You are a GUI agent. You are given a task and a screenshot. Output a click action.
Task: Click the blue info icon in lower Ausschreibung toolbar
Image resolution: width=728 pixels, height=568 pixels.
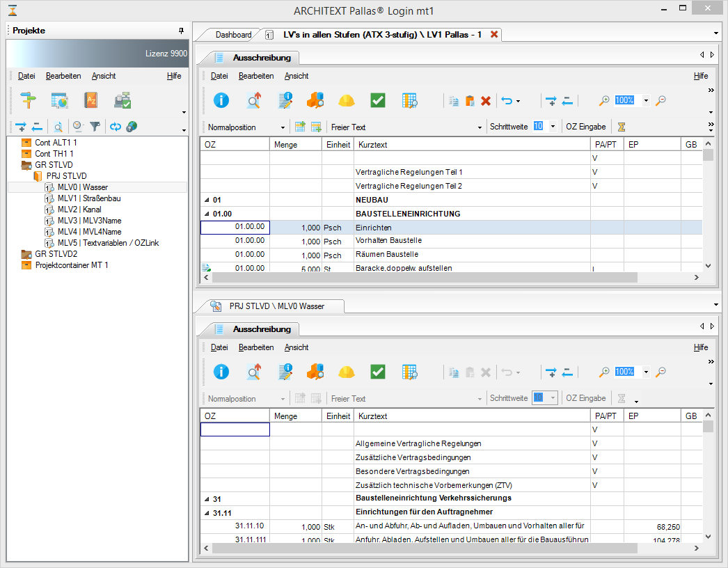(221, 372)
